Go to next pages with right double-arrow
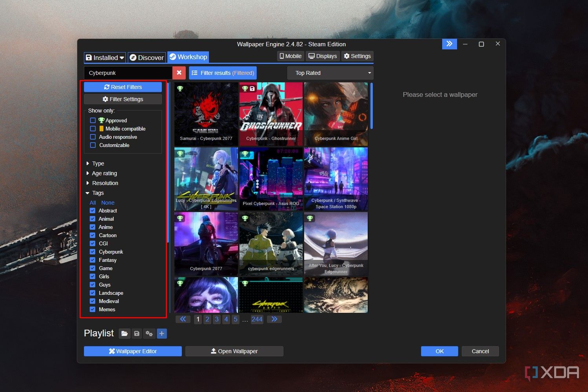Viewport: 588px width, 392px height. pos(274,319)
